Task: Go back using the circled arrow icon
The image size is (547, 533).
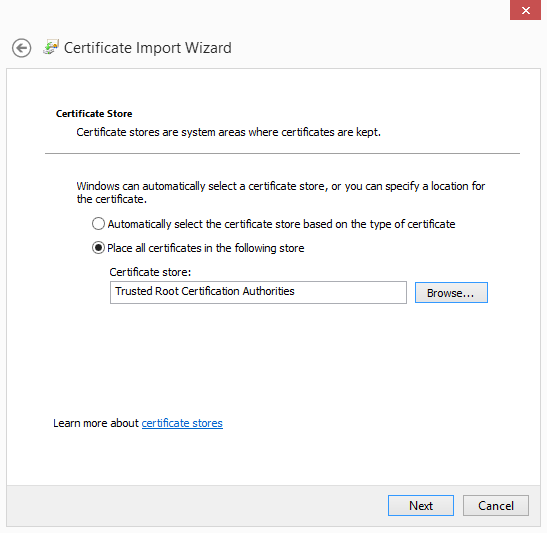Action: 21,48
